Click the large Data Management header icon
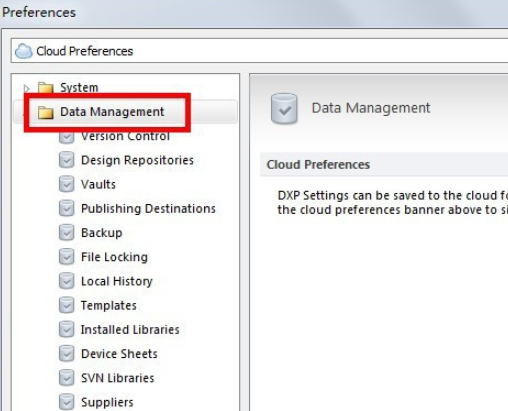 [284, 109]
